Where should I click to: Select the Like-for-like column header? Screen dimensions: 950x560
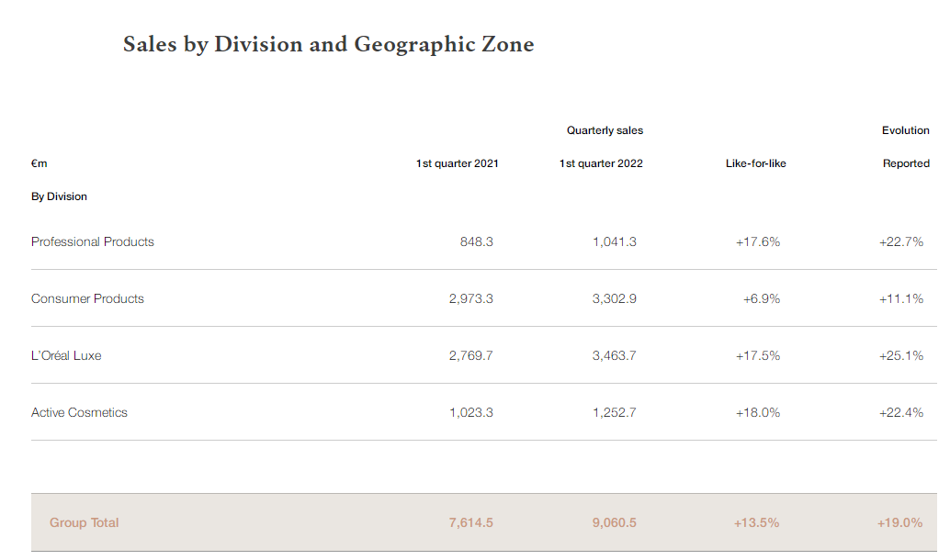pyautogui.click(x=755, y=163)
